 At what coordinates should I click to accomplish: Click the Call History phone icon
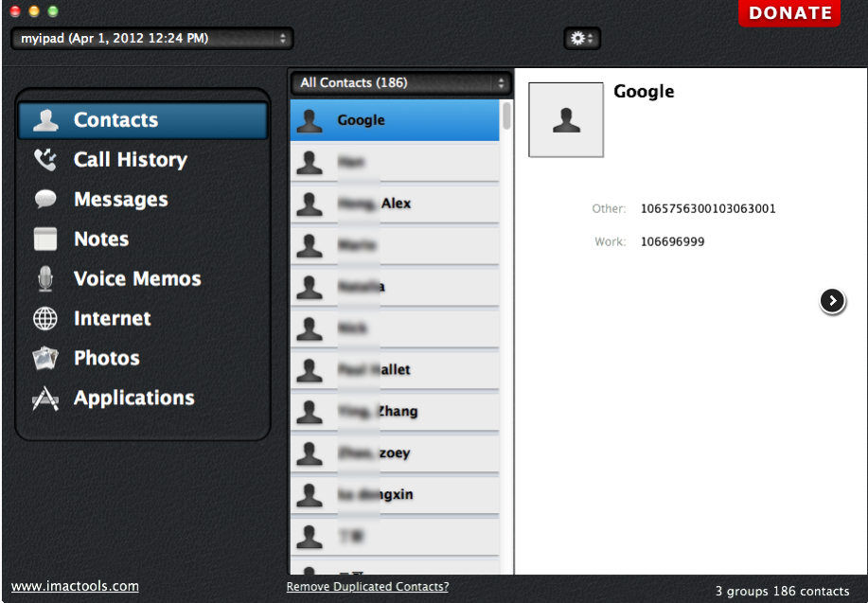tap(45, 159)
